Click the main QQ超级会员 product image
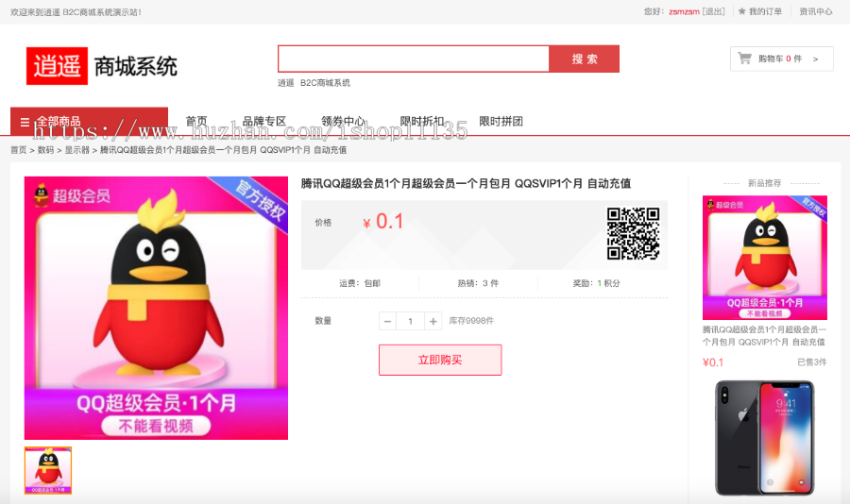 coord(156,308)
